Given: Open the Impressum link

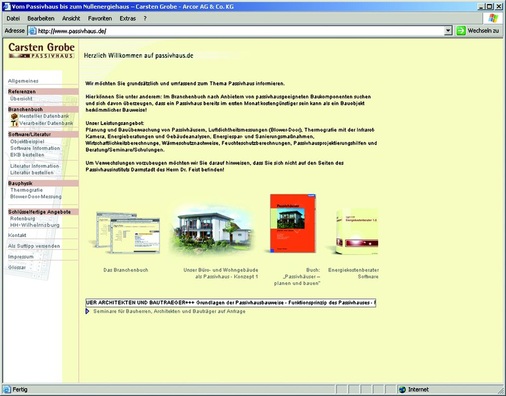Looking at the screenshot, I should [21, 257].
